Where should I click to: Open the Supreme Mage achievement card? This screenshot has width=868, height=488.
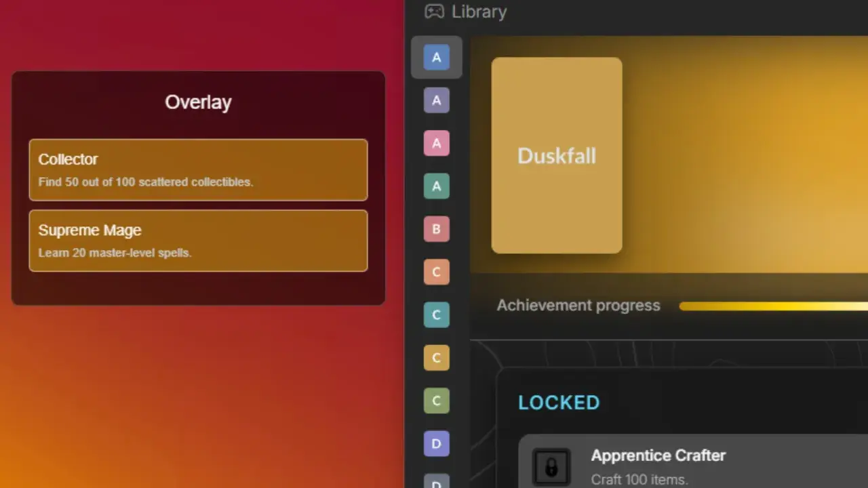[198, 241]
